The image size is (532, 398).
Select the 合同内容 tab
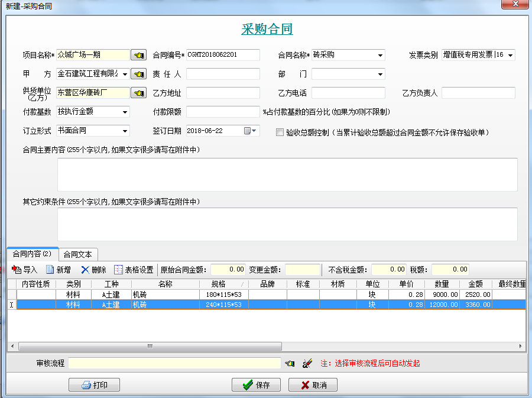[32, 254]
